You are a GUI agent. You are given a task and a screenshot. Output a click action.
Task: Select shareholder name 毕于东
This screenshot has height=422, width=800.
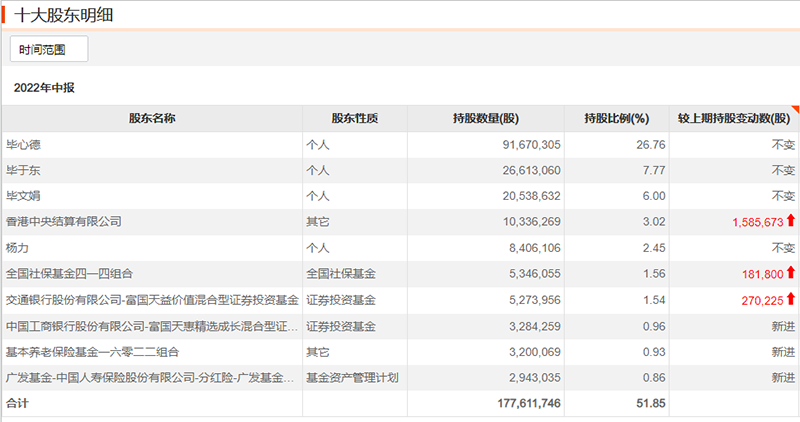point(23,170)
